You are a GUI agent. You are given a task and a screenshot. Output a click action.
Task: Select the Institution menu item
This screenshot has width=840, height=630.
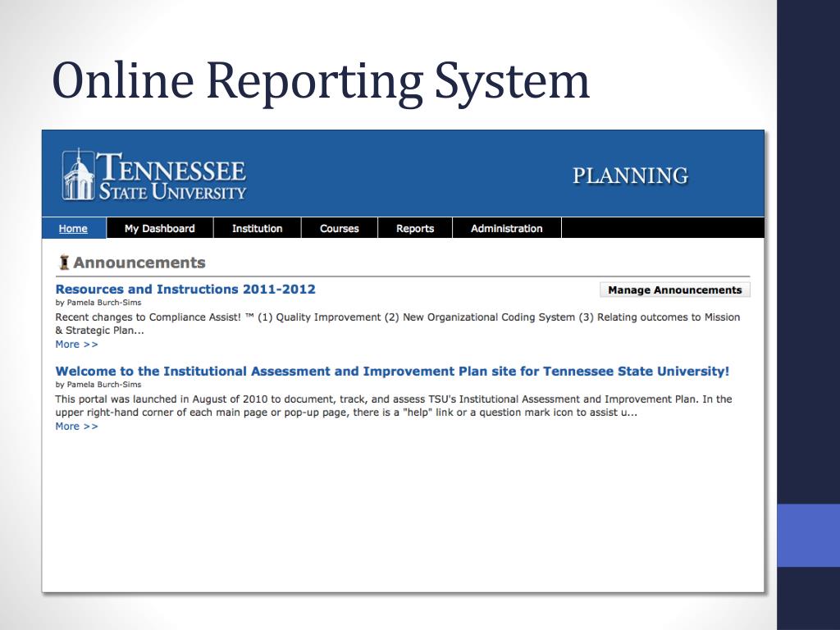point(257,228)
